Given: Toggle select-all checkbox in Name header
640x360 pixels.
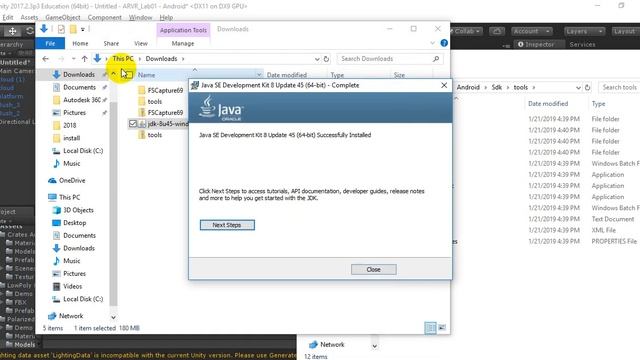Looking at the screenshot, I should [129, 75].
